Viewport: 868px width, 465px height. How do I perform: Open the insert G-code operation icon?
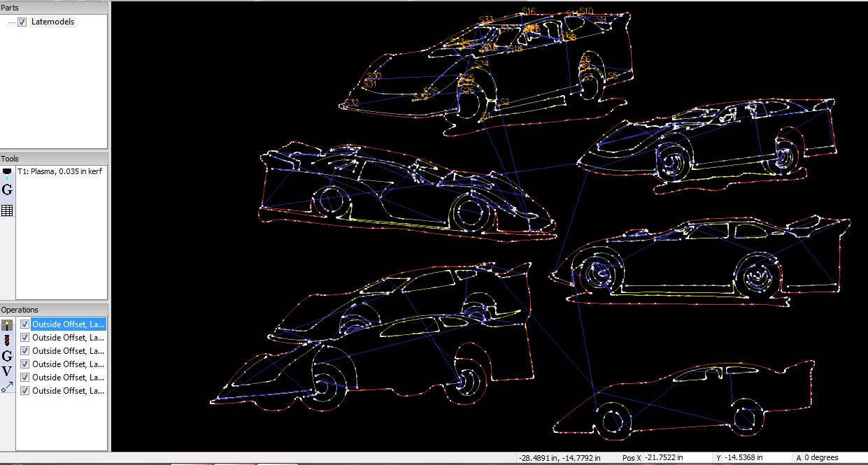click(7, 357)
